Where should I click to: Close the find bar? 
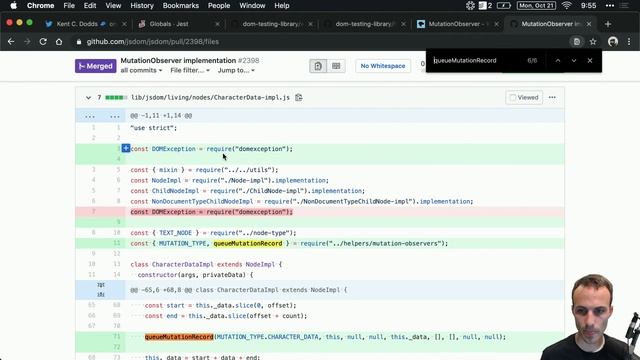590,60
